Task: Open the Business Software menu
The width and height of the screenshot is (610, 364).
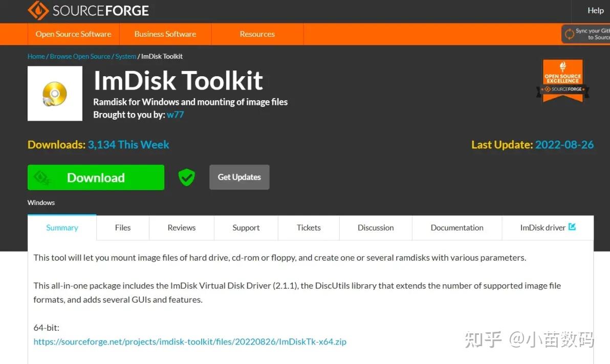Action: 165,34
